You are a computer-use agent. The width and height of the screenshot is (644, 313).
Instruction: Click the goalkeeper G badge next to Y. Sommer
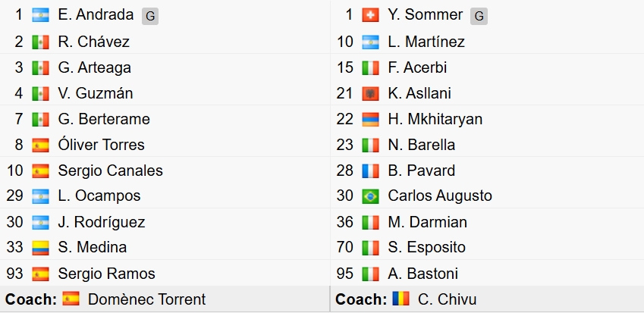coord(479,15)
